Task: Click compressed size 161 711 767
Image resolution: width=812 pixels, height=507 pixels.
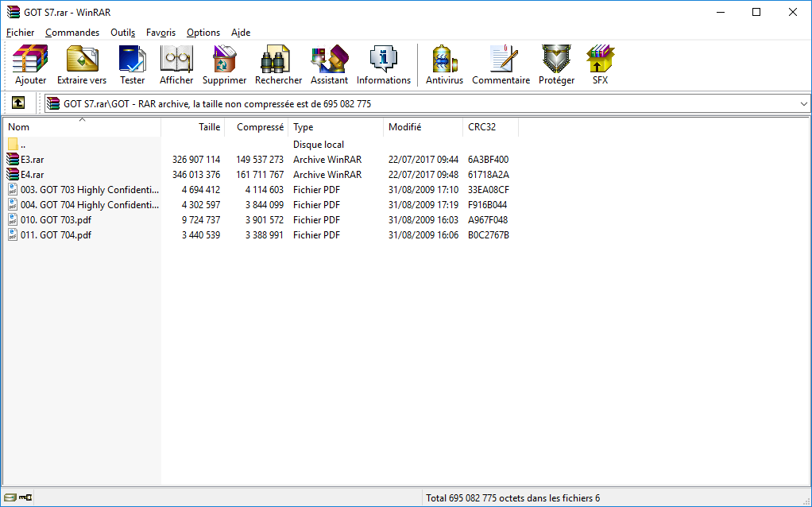Action: (x=260, y=175)
